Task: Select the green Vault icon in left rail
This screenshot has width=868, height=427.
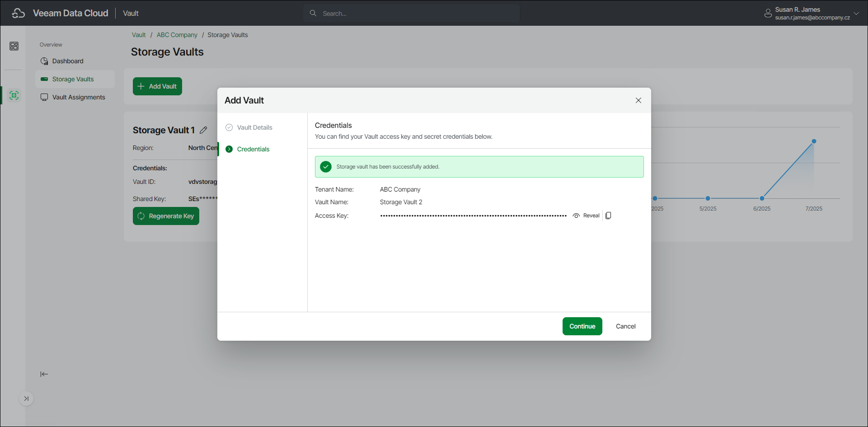Action: tap(14, 95)
